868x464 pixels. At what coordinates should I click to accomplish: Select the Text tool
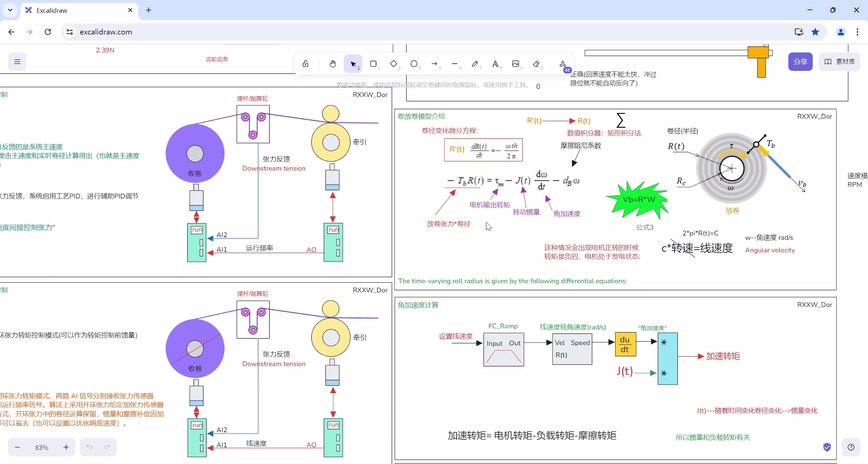point(495,64)
